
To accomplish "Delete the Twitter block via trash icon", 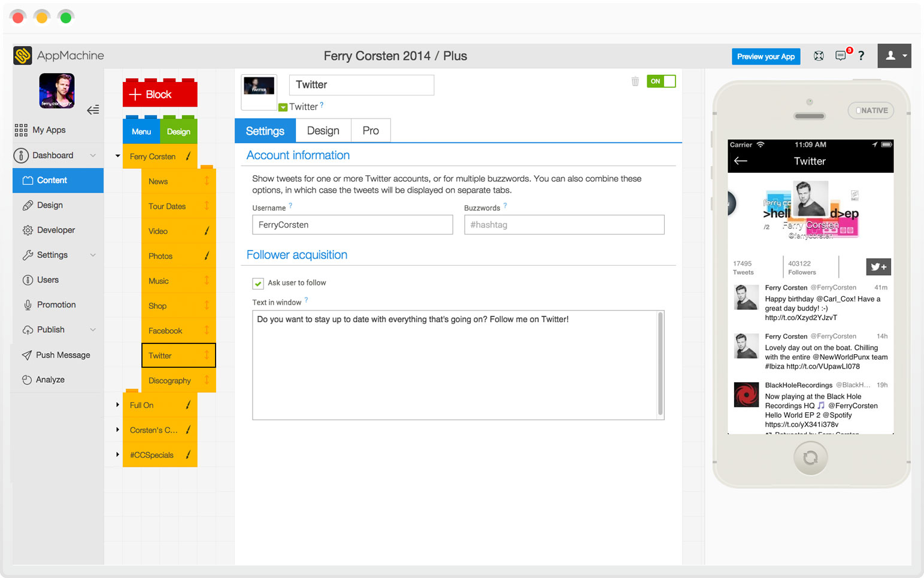I will click(x=635, y=81).
